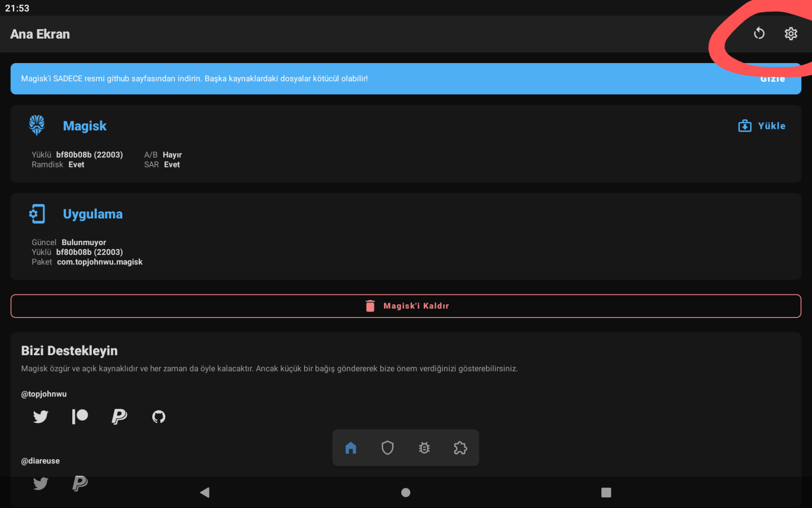Click the Magisk mask logo

pos(37,126)
